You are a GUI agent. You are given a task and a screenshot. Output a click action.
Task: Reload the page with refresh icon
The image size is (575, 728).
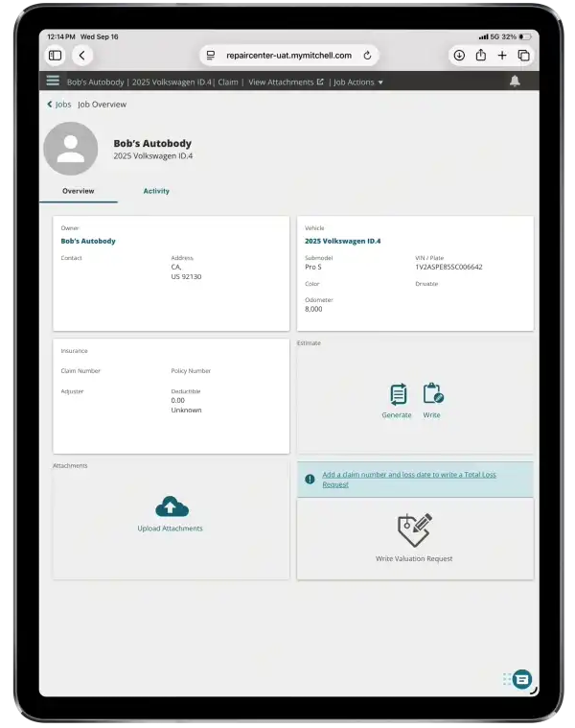(x=367, y=56)
